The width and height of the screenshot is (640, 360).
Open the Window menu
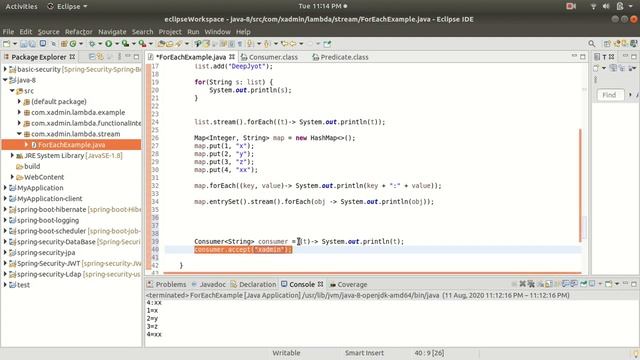coord(218,31)
